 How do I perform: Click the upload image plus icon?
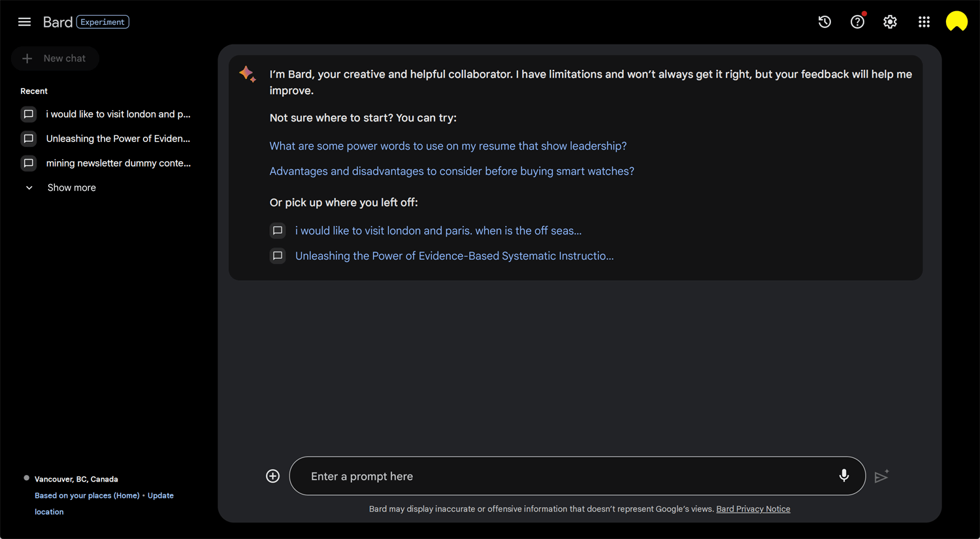point(273,476)
